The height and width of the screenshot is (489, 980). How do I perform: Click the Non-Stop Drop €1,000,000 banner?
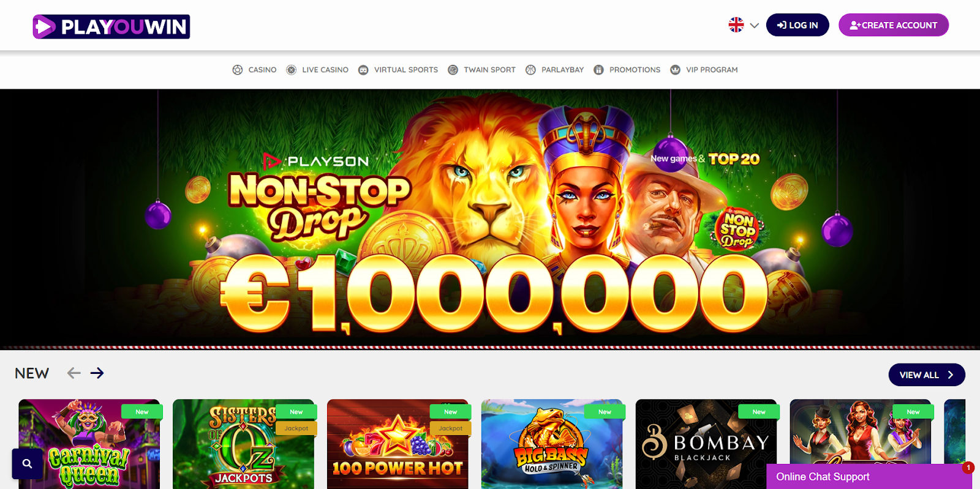(490, 219)
